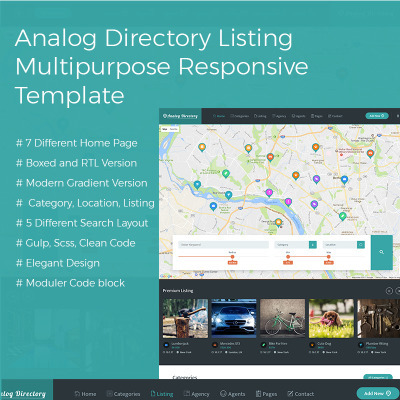Click the previous arrow in Premium Listing carousel

pyautogui.click(x=389, y=291)
